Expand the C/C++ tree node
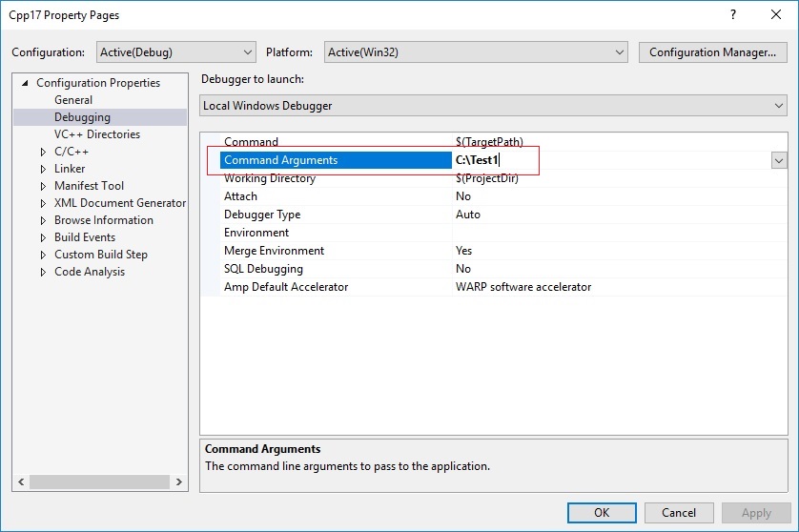This screenshot has width=799, height=532. [x=43, y=152]
